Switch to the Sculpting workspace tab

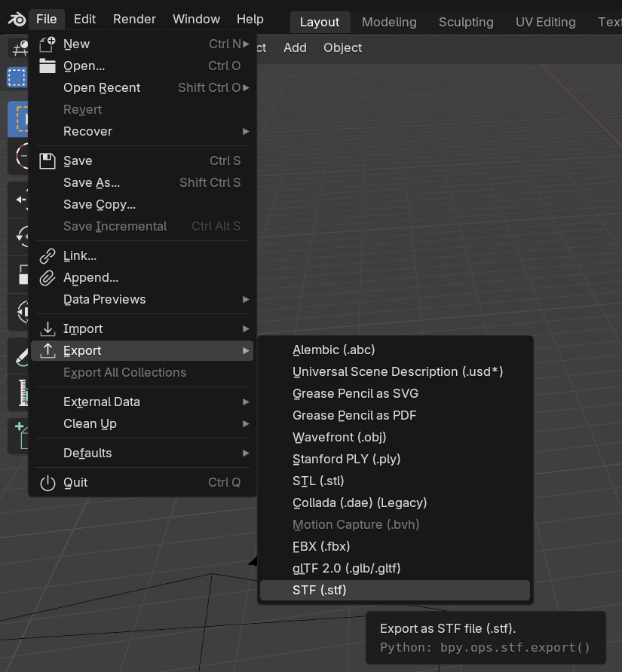click(x=466, y=23)
